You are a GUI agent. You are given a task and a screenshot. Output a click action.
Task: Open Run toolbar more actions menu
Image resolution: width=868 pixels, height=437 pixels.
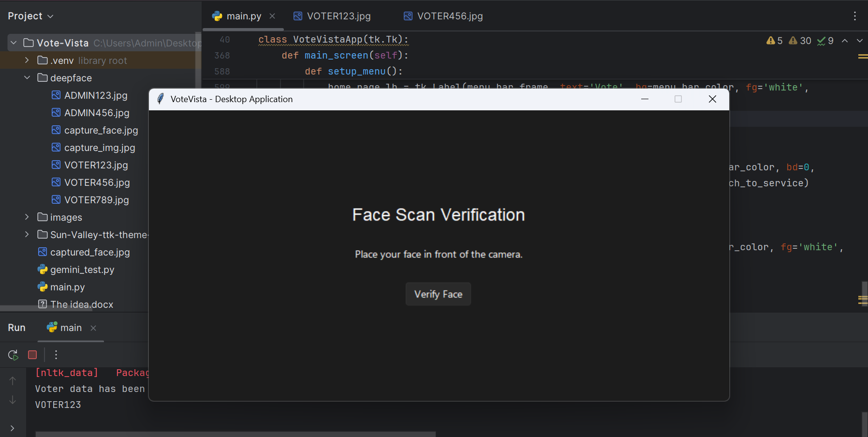pyautogui.click(x=56, y=355)
